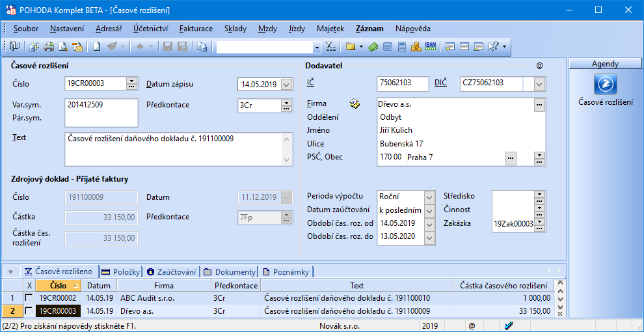Click the duplicate pages icon in toolbar
The height and width of the screenshot is (332, 644).
pos(202,47)
